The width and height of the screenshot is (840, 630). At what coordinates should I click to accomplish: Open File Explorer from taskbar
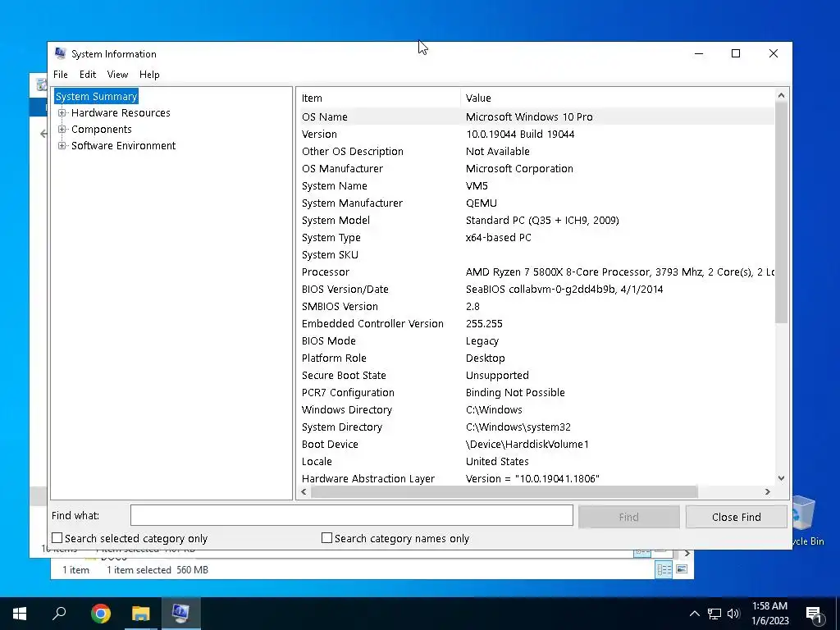click(x=140, y=614)
